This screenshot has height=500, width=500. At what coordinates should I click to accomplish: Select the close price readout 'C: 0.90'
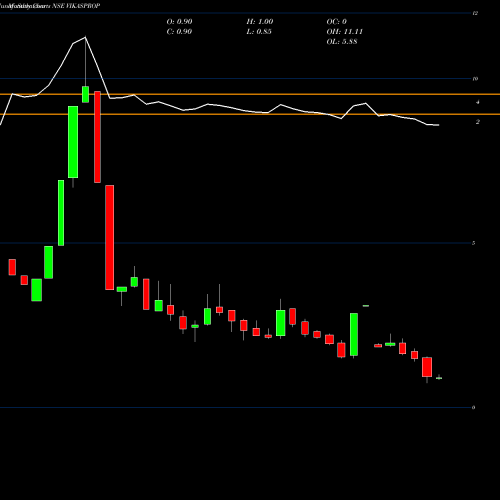pos(179,32)
